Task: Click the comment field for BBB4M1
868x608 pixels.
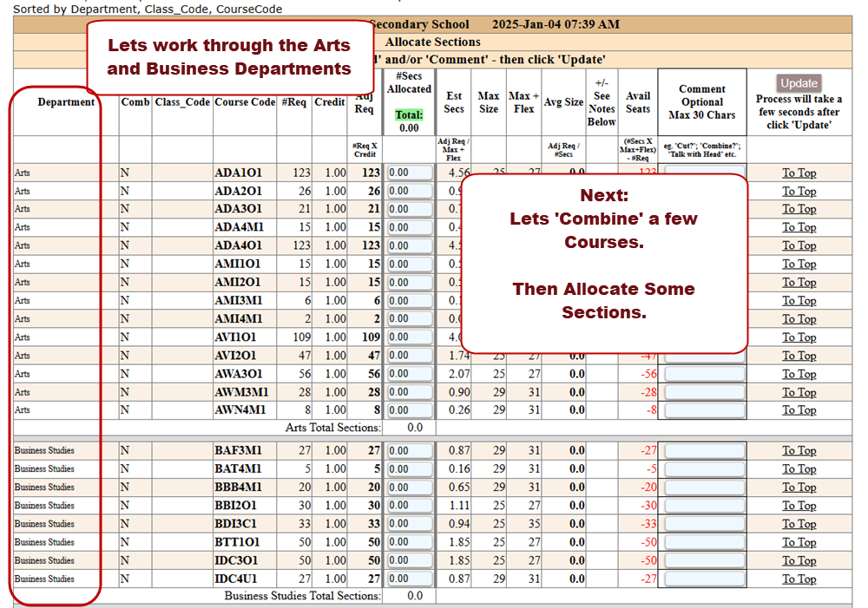Action: point(704,487)
